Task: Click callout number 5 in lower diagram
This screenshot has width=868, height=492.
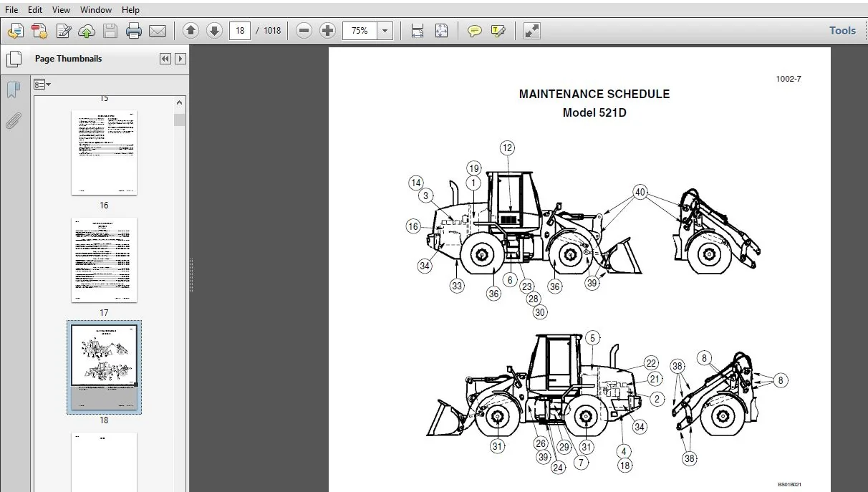Action: (592, 338)
